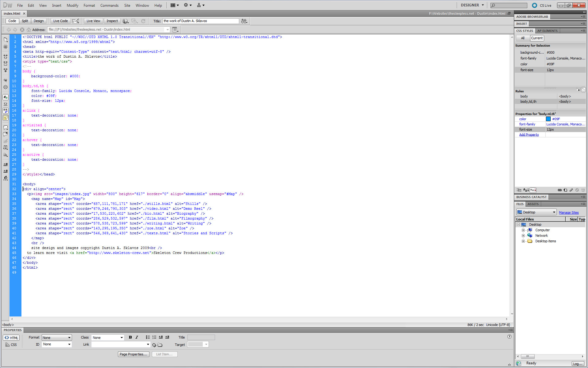
Task: Click the #09F color swatch for body,td,th
Action: (x=549, y=119)
